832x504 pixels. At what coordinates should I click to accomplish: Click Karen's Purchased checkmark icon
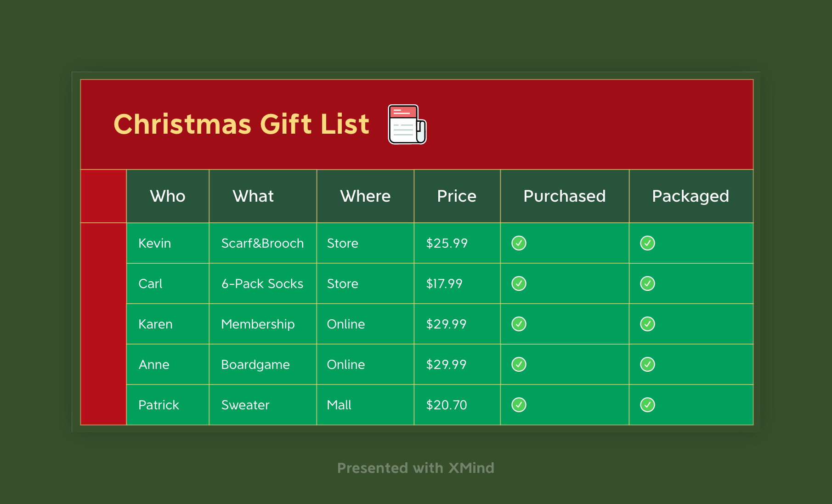click(519, 324)
